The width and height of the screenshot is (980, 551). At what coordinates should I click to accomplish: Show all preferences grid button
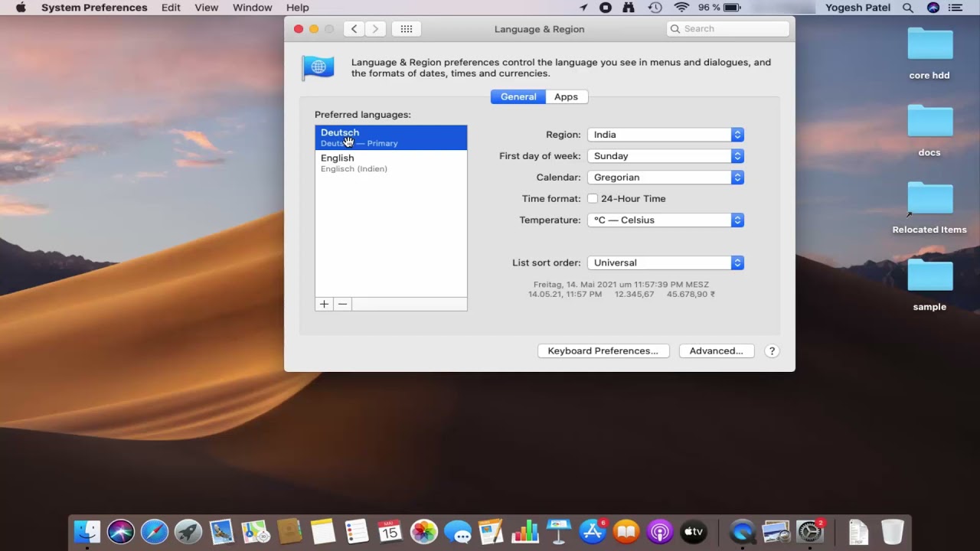pos(407,29)
